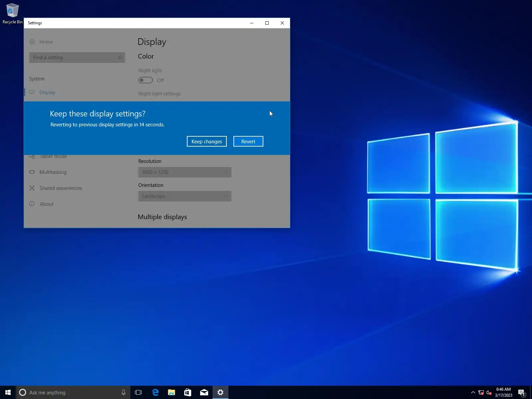Click the network status tray icon
The height and width of the screenshot is (399, 532).
pyautogui.click(x=481, y=393)
